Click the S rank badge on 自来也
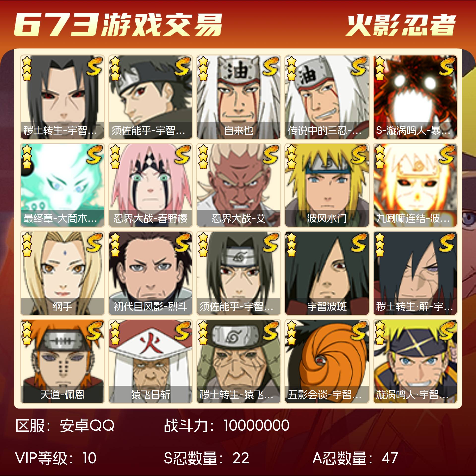The width and height of the screenshot is (476, 476). click(x=270, y=66)
